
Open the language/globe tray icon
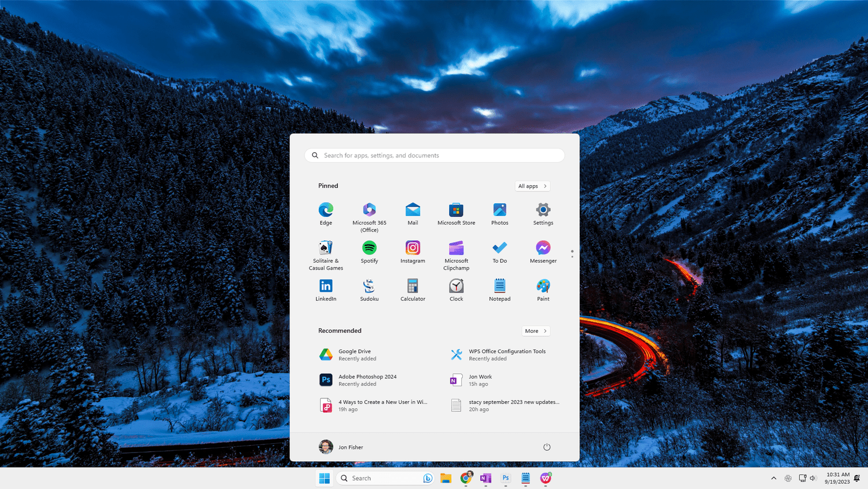(x=788, y=478)
